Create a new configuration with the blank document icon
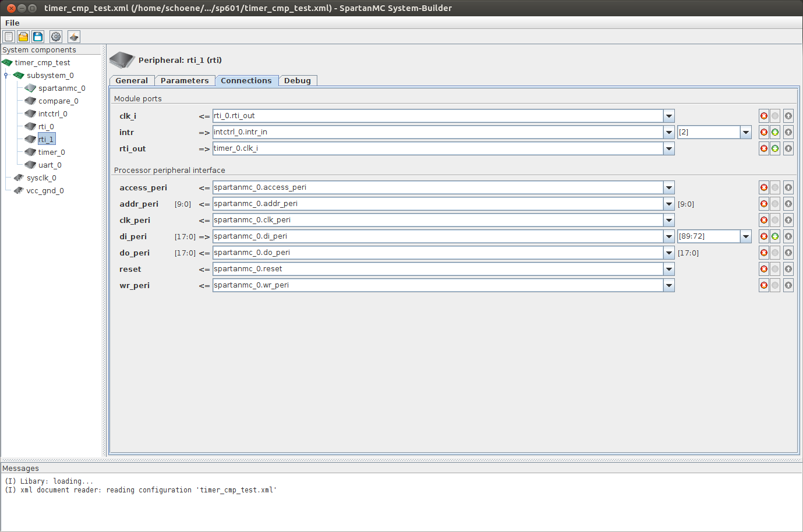This screenshot has width=803, height=532. click(9, 37)
